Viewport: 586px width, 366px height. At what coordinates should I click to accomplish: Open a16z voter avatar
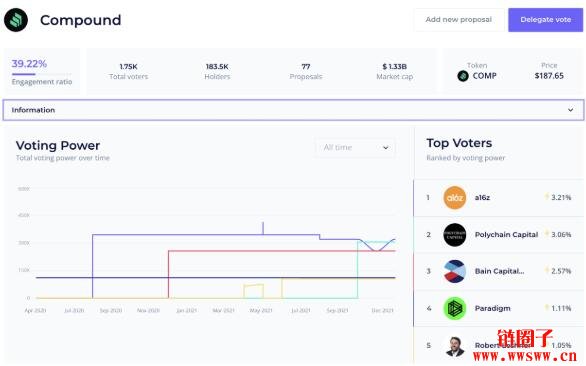454,197
